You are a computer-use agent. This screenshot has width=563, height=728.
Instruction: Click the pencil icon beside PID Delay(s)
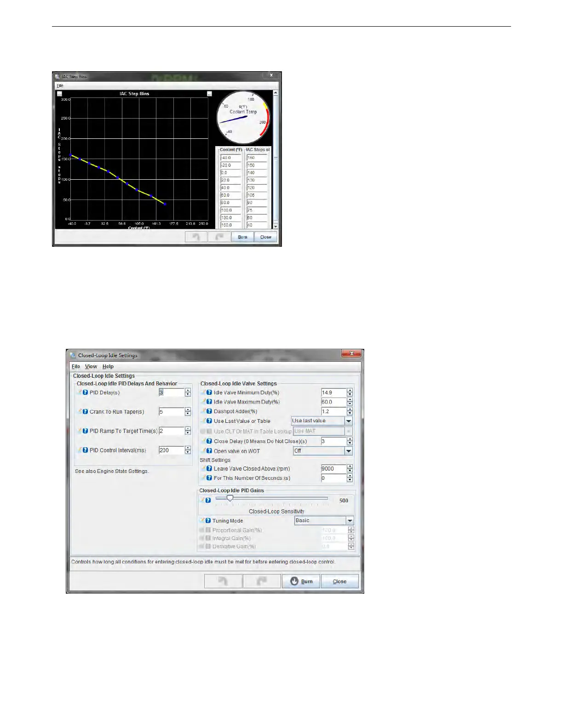pyautogui.click(x=79, y=392)
